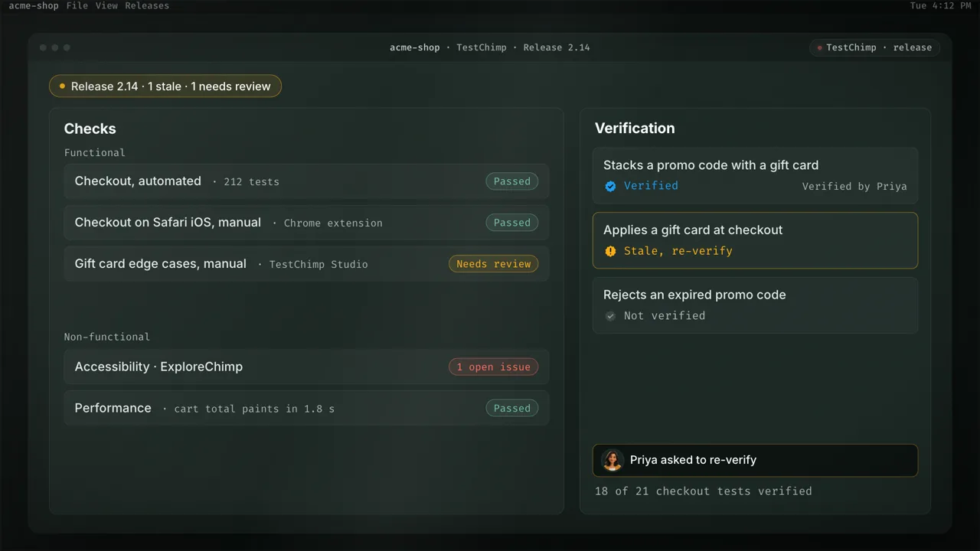
Task: Click the 212 tests label
Action: pyautogui.click(x=251, y=182)
